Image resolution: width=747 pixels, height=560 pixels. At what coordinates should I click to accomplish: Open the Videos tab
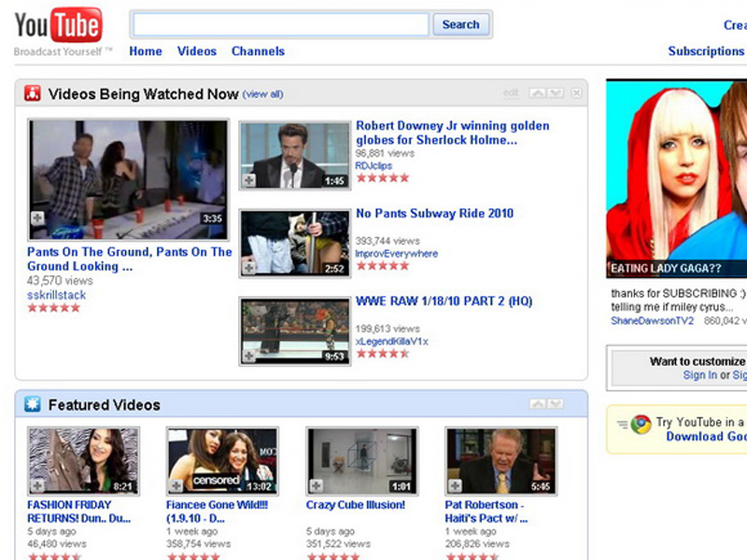click(x=197, y=51)
